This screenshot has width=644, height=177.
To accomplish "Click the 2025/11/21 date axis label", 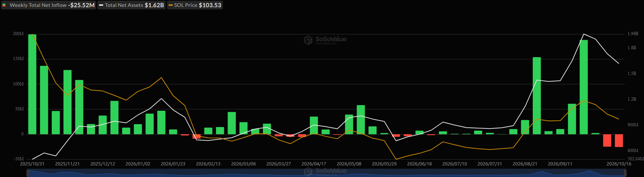I will (x=67, y=164).
